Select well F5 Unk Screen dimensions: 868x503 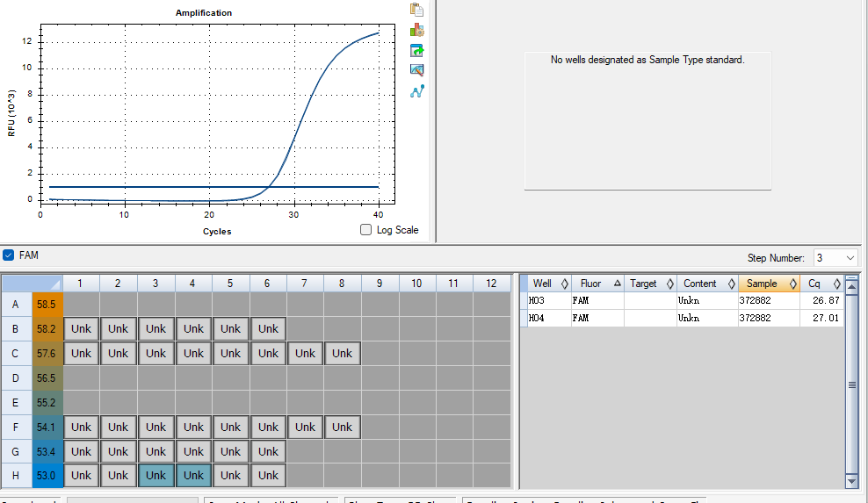pos(230,428)
